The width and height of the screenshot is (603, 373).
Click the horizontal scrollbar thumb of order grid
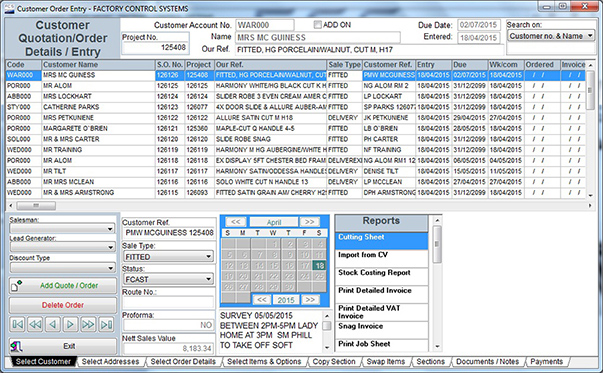click(x=36, y=206)
